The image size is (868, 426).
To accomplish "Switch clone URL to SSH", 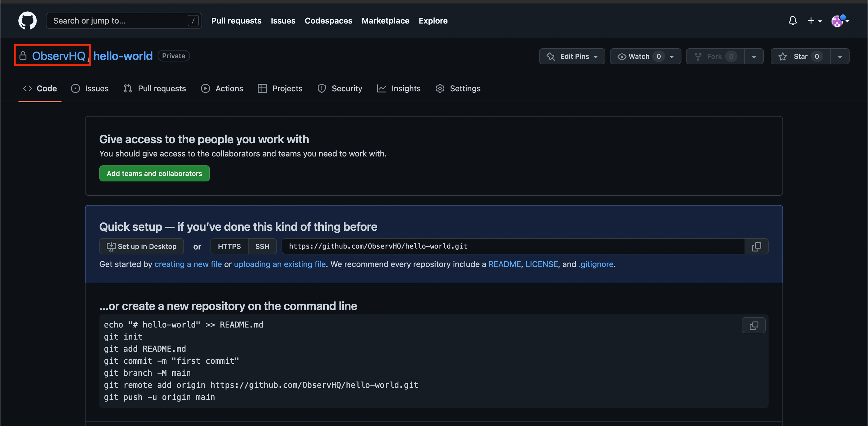I will [x=262, y=246].
